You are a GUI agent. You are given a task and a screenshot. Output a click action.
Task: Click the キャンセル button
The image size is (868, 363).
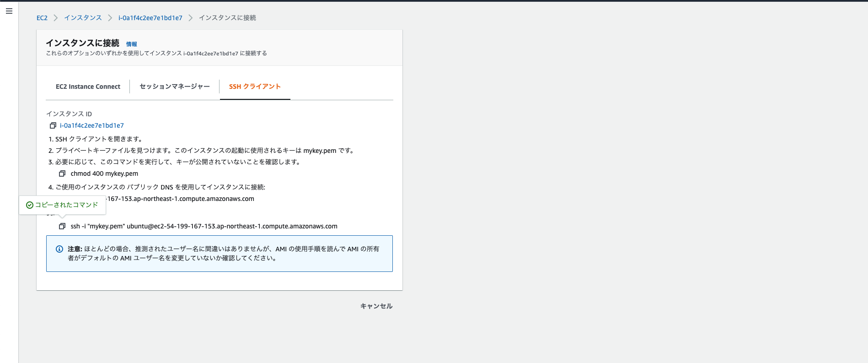[376, 306]
